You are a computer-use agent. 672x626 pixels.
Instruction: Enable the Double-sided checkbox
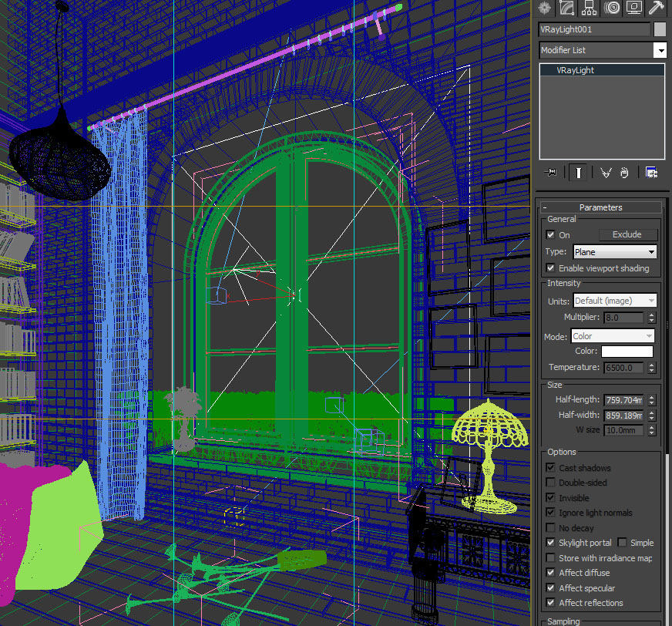click(550, 483)
